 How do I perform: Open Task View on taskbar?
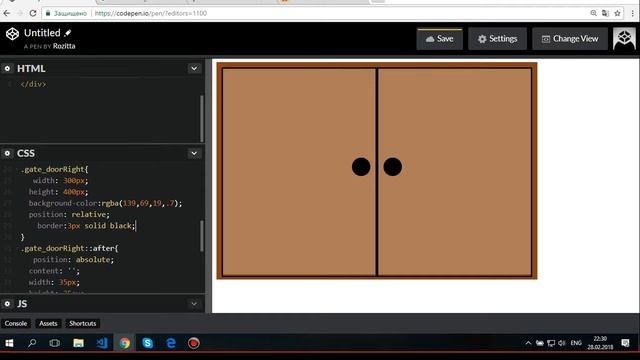(55, 343)
